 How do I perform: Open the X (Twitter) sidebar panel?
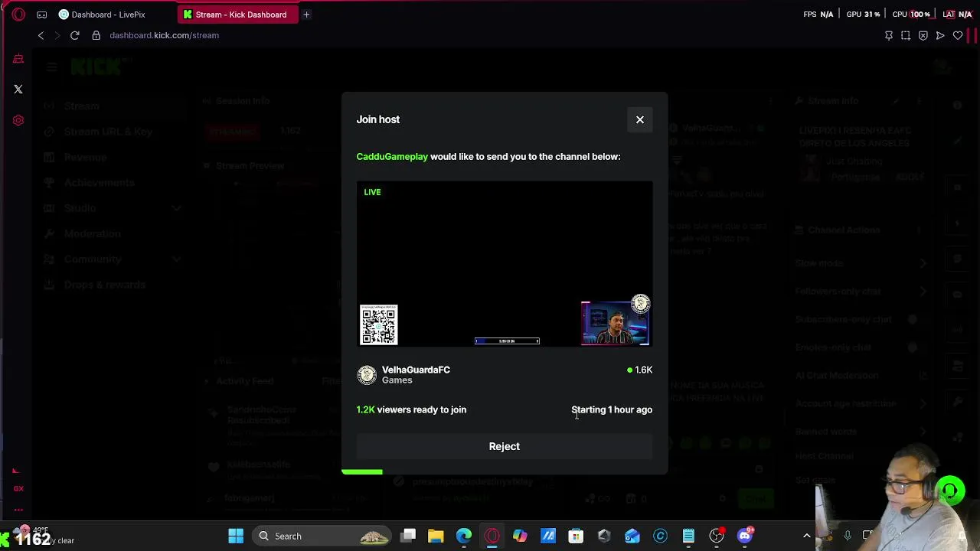pyautogui.click(x=18, y=90)
